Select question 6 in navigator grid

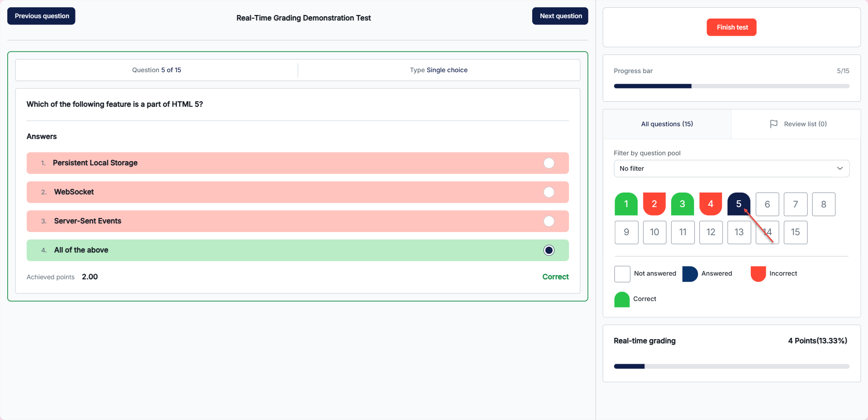[x=767, y=204]
